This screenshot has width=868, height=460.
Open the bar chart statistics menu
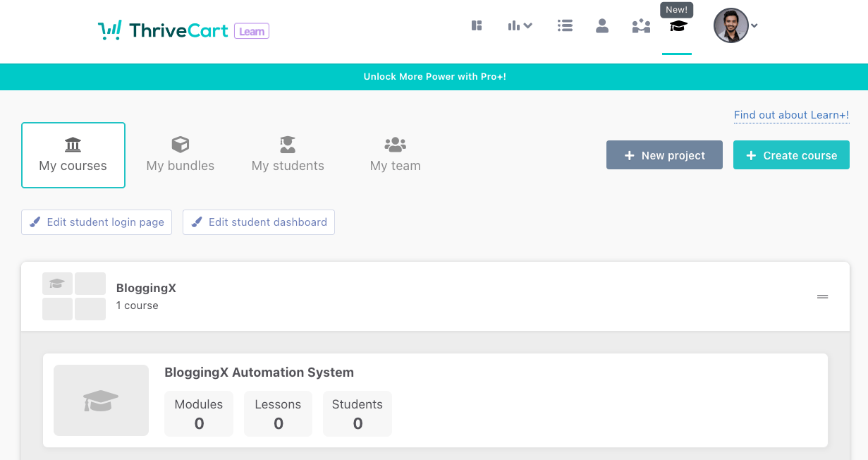[520, 26]
